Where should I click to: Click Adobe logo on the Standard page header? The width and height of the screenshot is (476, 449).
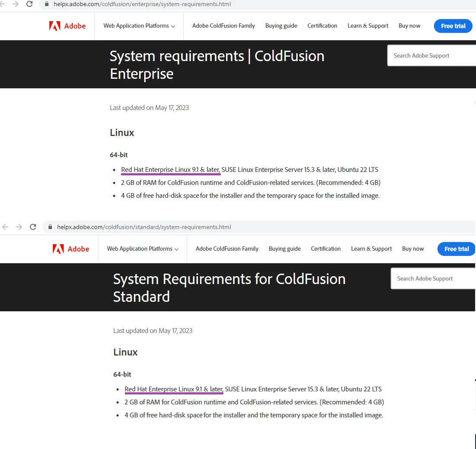(x=71, y=249)
